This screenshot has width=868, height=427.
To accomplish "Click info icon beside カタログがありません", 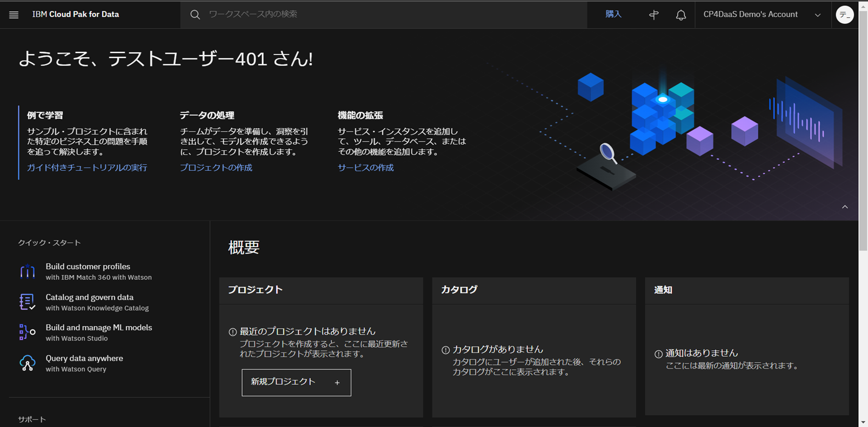I will click(445, 350).
